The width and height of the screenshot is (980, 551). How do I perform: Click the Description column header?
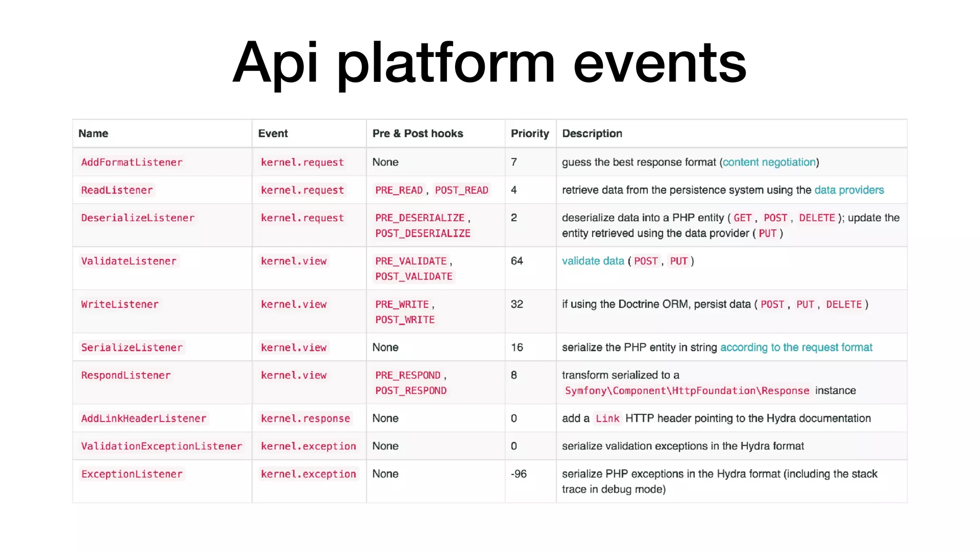click(592, 133)
